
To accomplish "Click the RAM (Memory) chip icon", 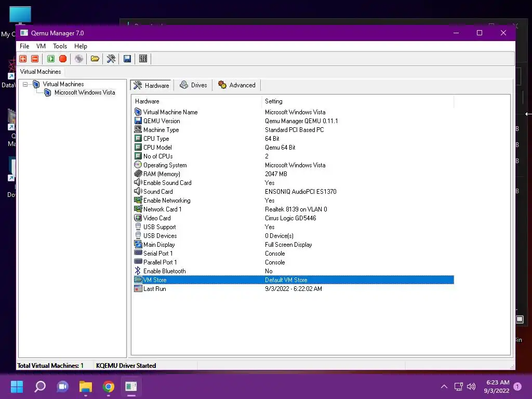I will coord(138,174).
